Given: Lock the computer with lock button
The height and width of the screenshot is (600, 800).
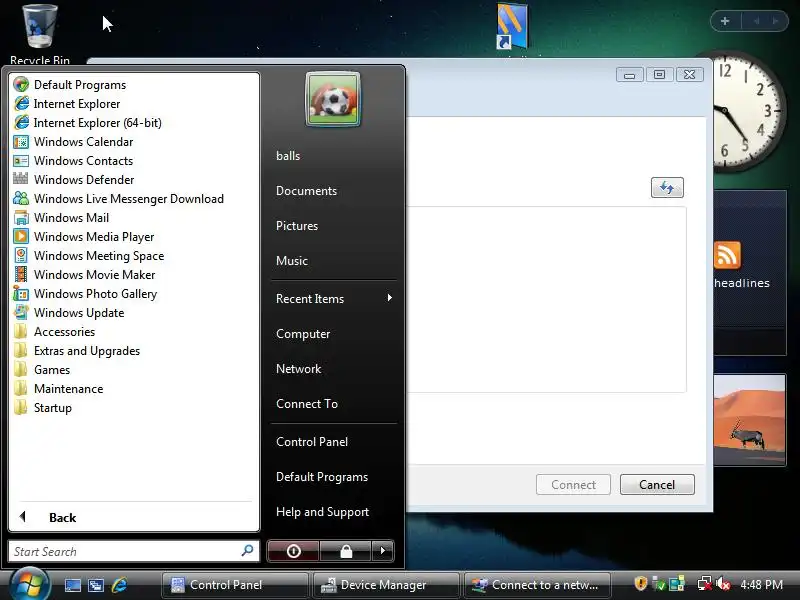Looking at the screenshot, I should [x=346, y=551].
